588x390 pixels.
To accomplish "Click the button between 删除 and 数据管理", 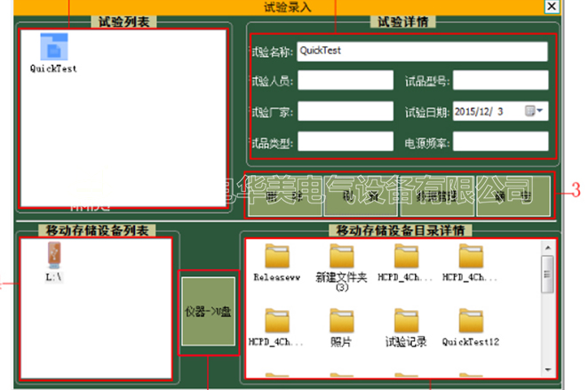I will tap(361, 195).
